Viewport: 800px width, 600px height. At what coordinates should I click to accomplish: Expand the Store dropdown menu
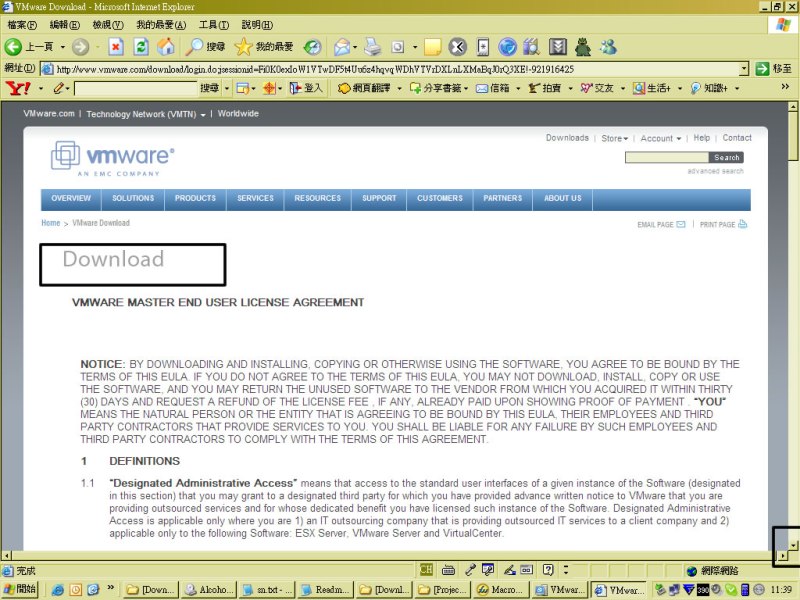click(x=626, y=138)
